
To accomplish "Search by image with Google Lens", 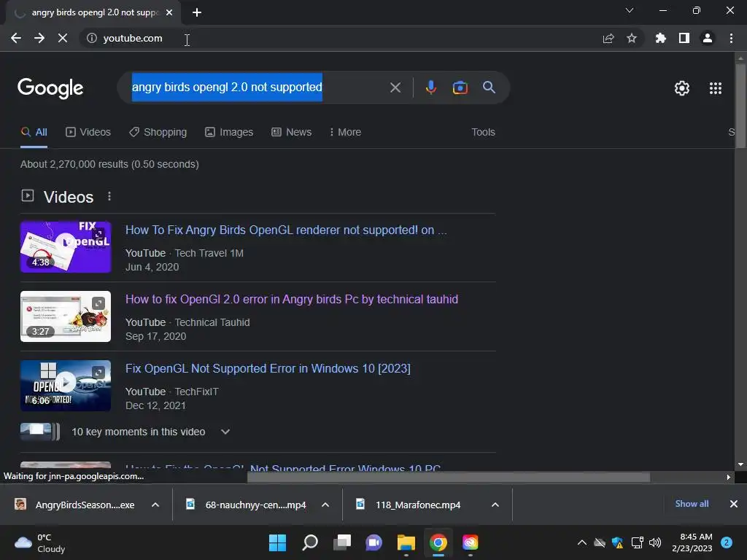I will [x=460, y=87].
